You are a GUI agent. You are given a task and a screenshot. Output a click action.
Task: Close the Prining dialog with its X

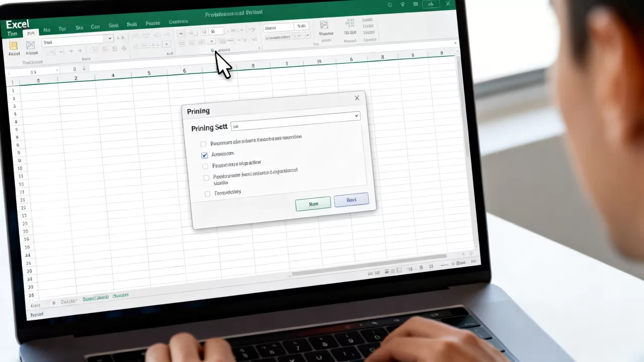point(357,98)
